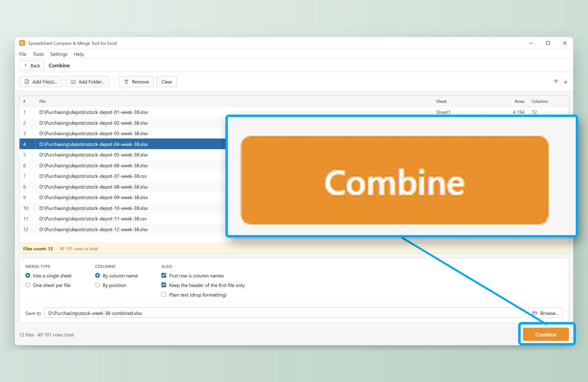The height and width of the screenshot is (382, 588).
Task: Open the File menu
Action: (23, 54)
